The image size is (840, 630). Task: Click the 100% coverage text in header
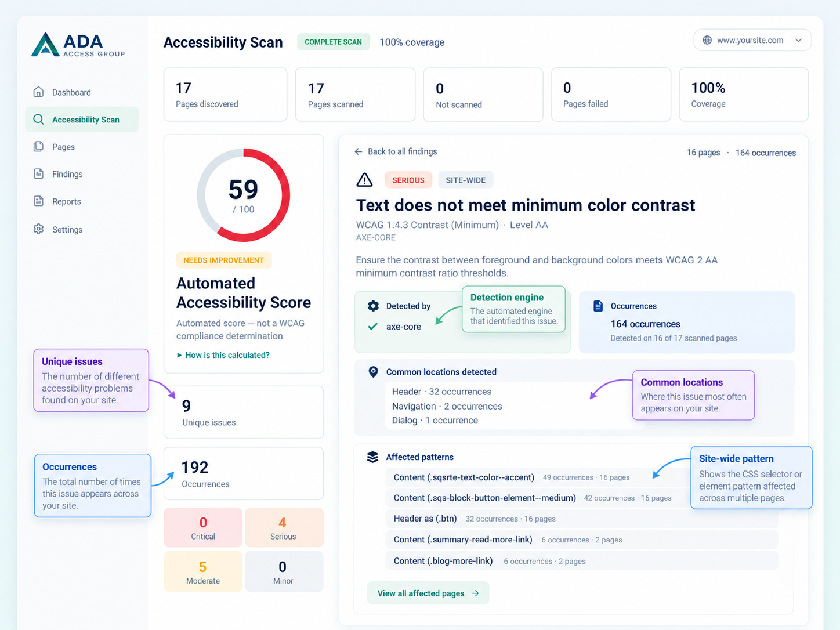tap(412, 42)
